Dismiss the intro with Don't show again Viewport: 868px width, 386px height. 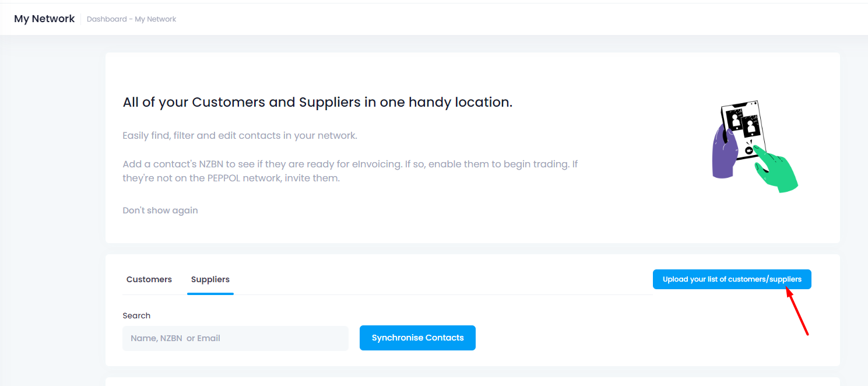pyautogui.click(x=160, y=210)
